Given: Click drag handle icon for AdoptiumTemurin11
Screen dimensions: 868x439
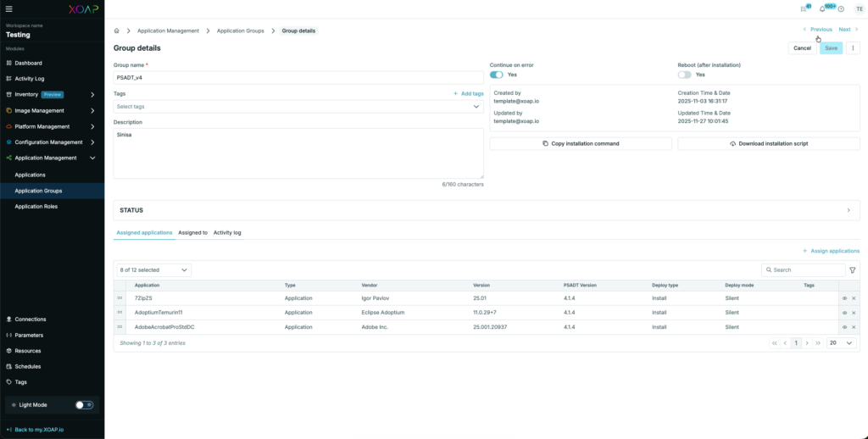Looking at the screenshot, I should (x=120, y=313).
